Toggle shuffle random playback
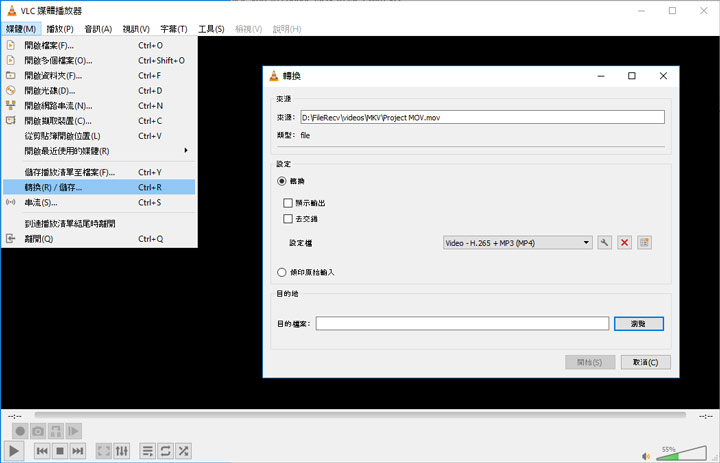This screenshot has width=720, height=463. [x=183, y=451]
